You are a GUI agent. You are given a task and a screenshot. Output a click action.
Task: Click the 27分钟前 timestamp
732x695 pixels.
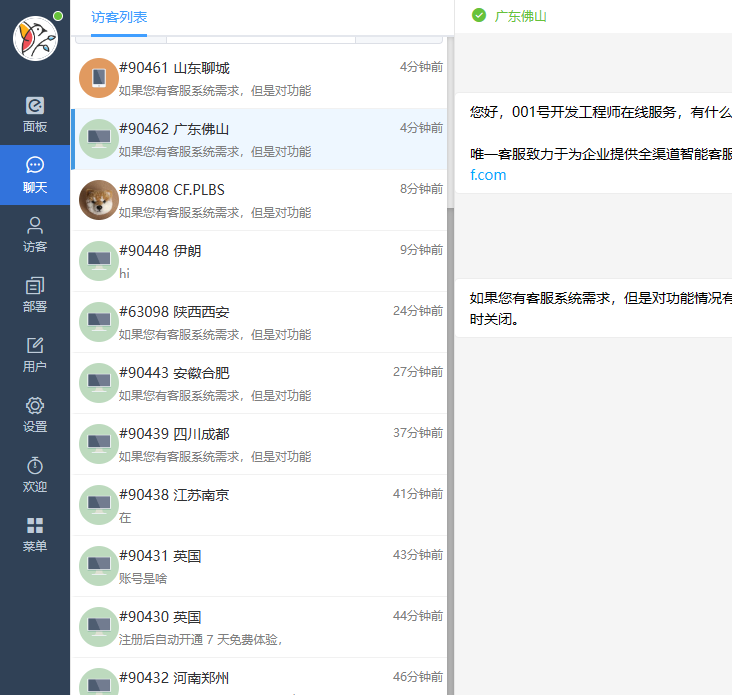418,372
